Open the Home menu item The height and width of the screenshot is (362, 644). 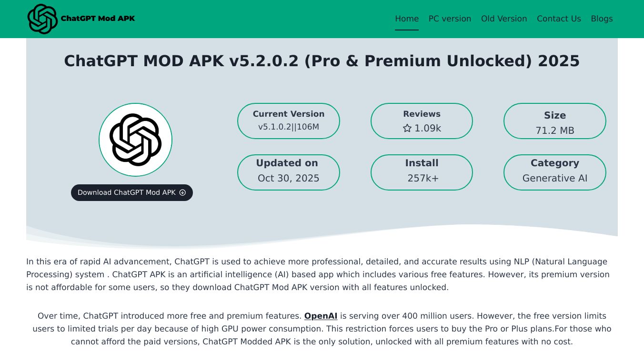click(406, 19)
